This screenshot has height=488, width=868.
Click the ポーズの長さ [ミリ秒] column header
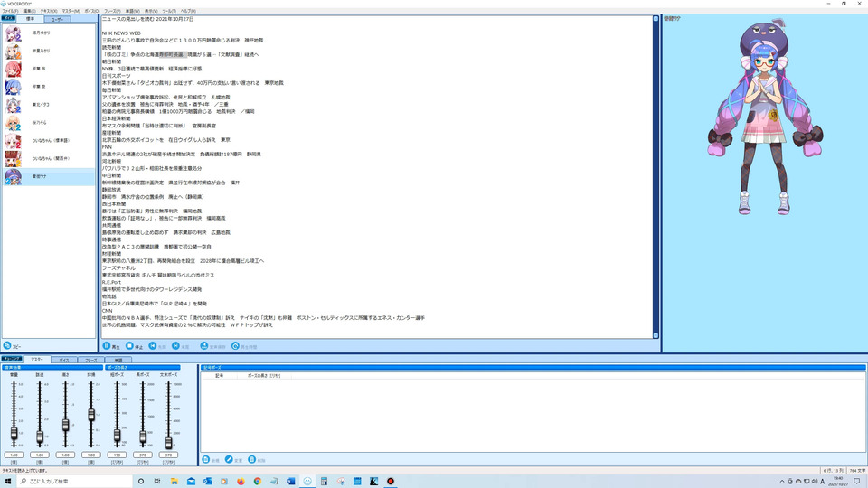pos(263,376)
